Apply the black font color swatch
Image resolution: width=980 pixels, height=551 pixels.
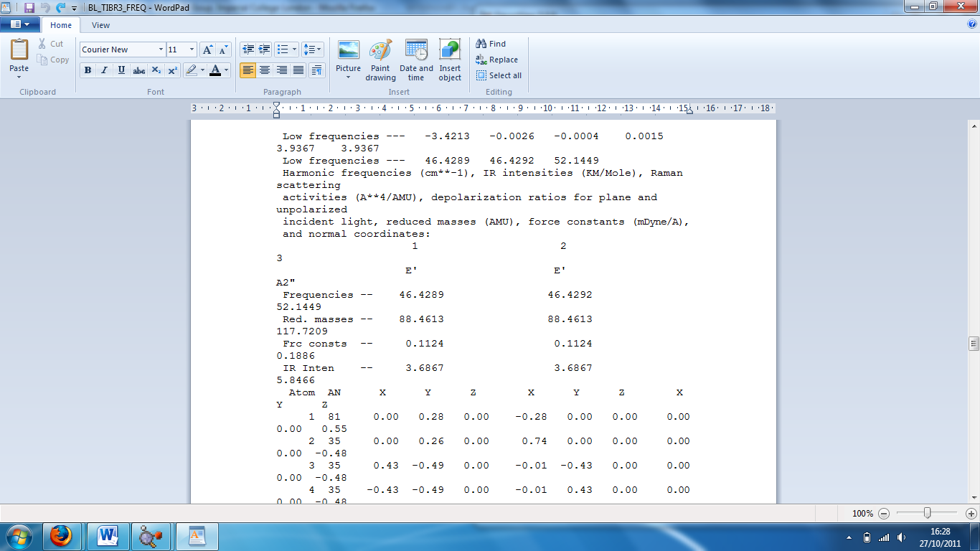[215, 70]
